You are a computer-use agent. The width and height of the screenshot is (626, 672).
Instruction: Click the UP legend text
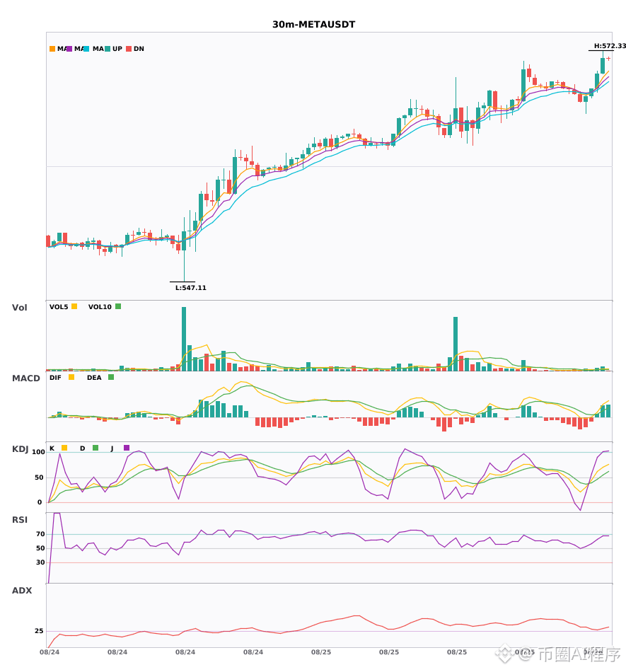click(x=117, y=49)
